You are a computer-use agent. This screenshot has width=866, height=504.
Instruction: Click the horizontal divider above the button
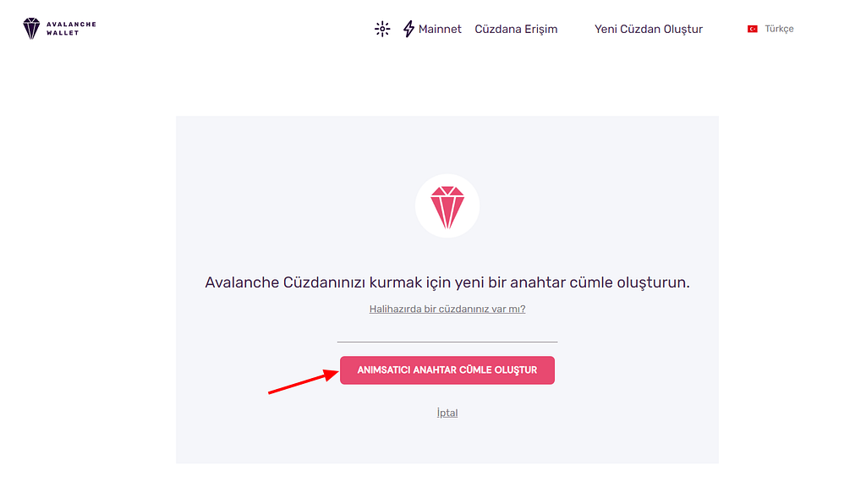click(x=447, y=342)
